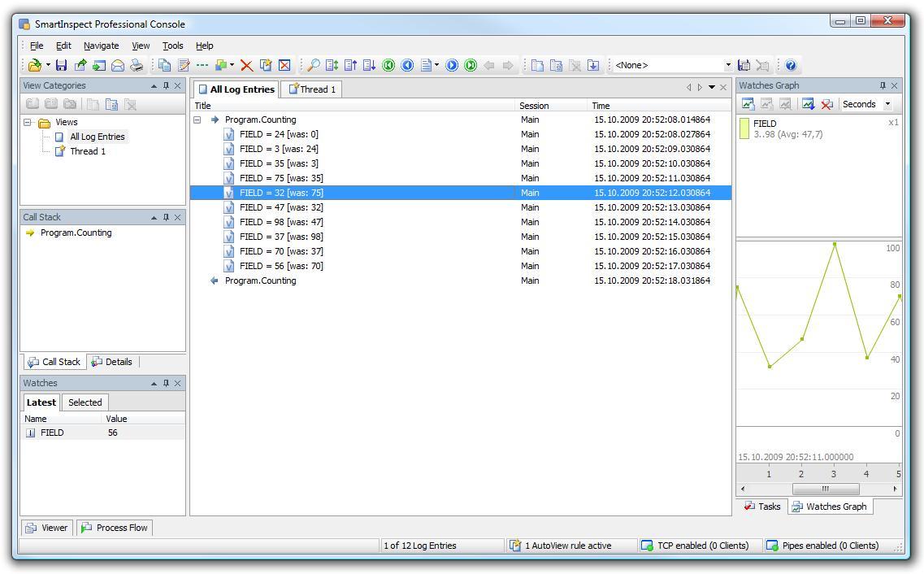Click the blue previous entry circle icon

tap(407, 65)
